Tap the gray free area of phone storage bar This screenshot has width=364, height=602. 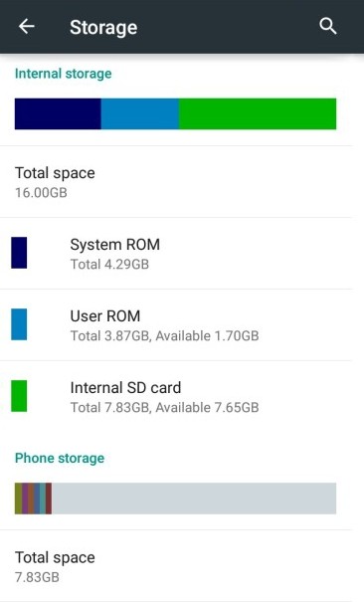[194, 499]
